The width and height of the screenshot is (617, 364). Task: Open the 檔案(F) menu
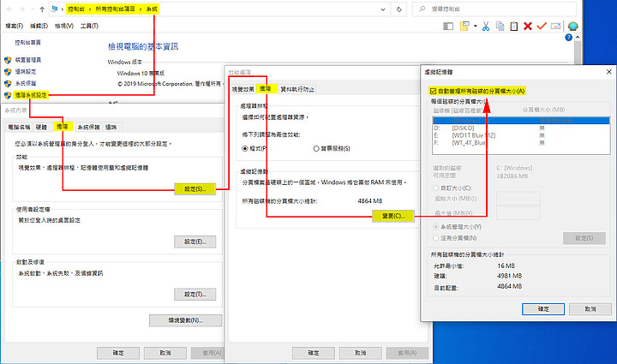[15, 26]
